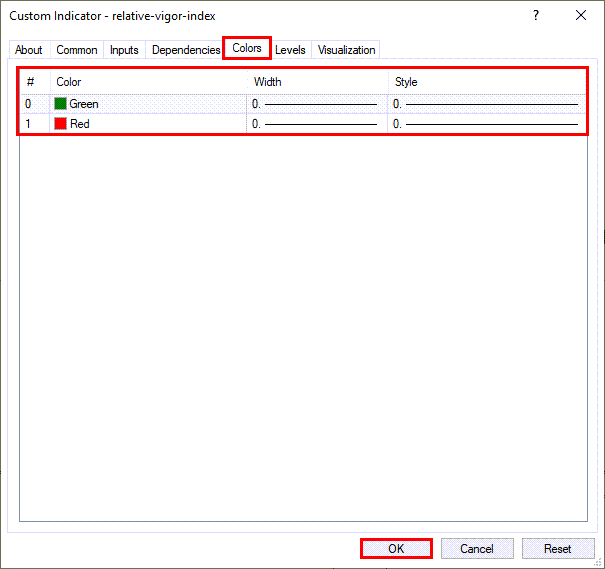Open the Levels tab
This screenshot has width=605, height=569.
[290, 50]
